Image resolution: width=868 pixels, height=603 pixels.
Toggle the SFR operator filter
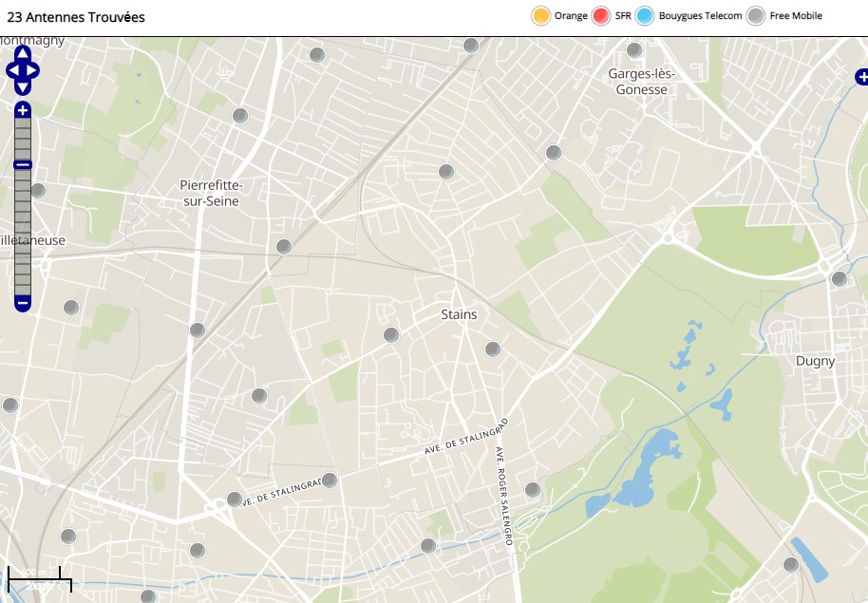(x=600, y=16)
